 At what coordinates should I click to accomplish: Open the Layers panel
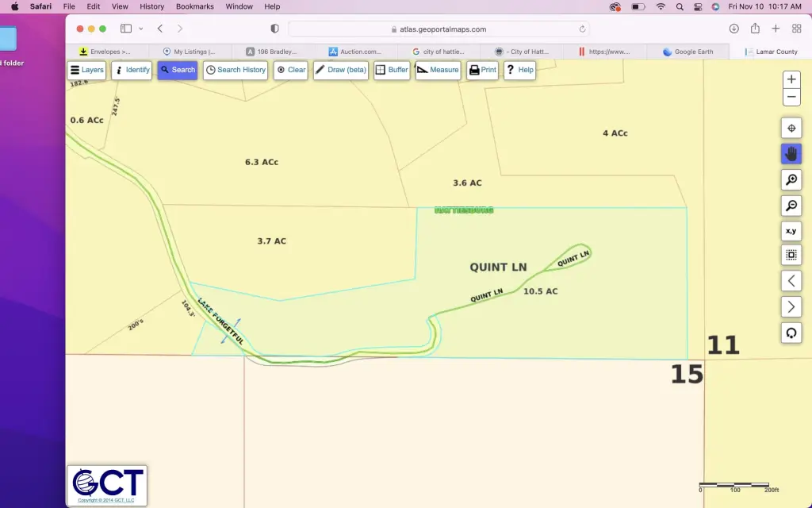coord(86,70)
